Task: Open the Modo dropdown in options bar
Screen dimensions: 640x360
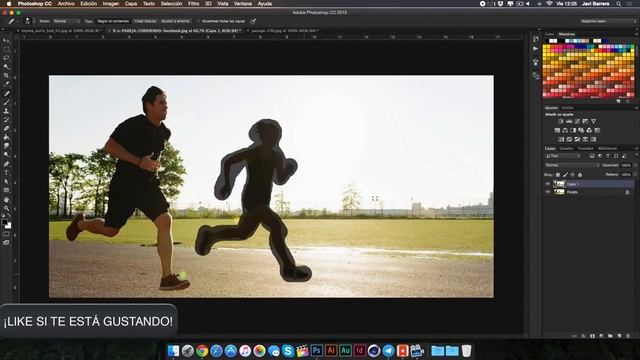Action: (x=66, y=21)
